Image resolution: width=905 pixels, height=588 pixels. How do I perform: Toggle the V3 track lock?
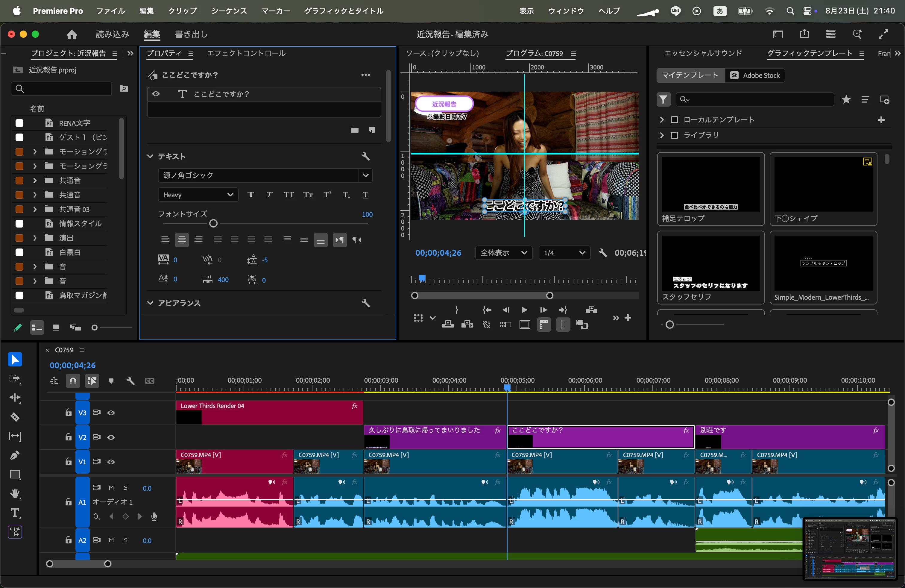69,413
